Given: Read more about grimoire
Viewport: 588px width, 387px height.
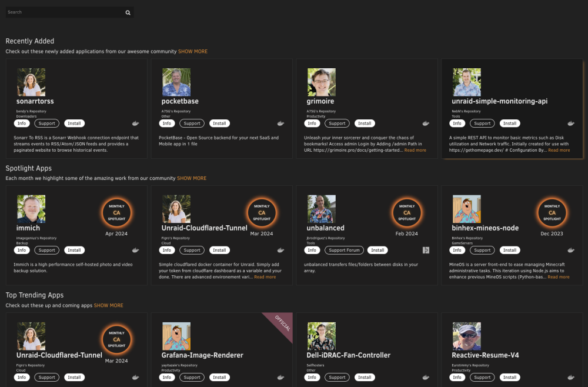Looking at the screenshot, I should [x=415, y=150].
